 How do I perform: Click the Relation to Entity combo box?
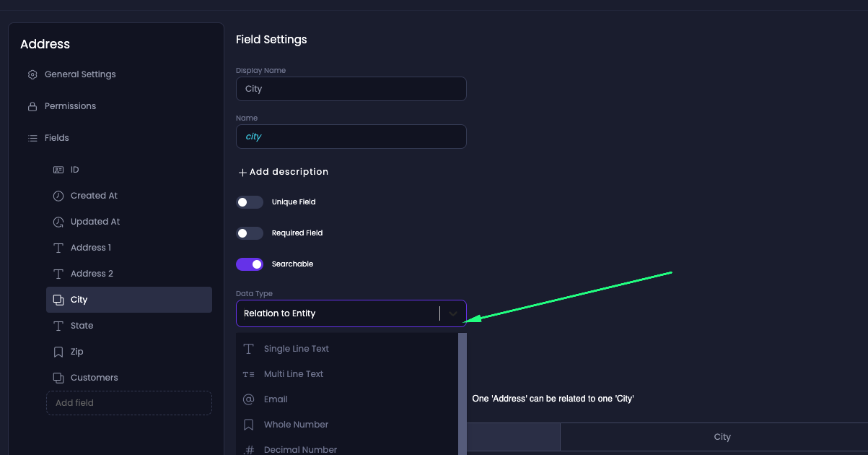351,313
